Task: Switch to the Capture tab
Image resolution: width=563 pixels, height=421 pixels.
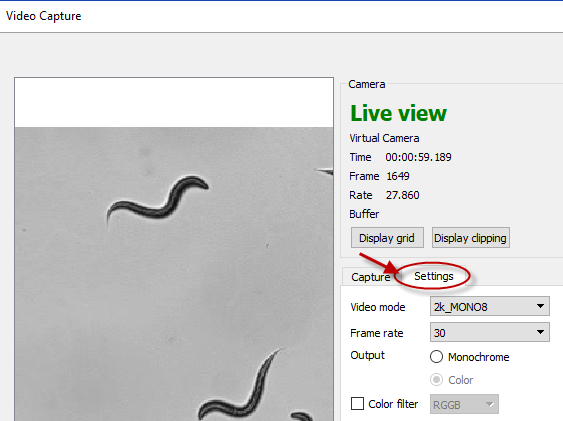Action: (x=371, y=277)
